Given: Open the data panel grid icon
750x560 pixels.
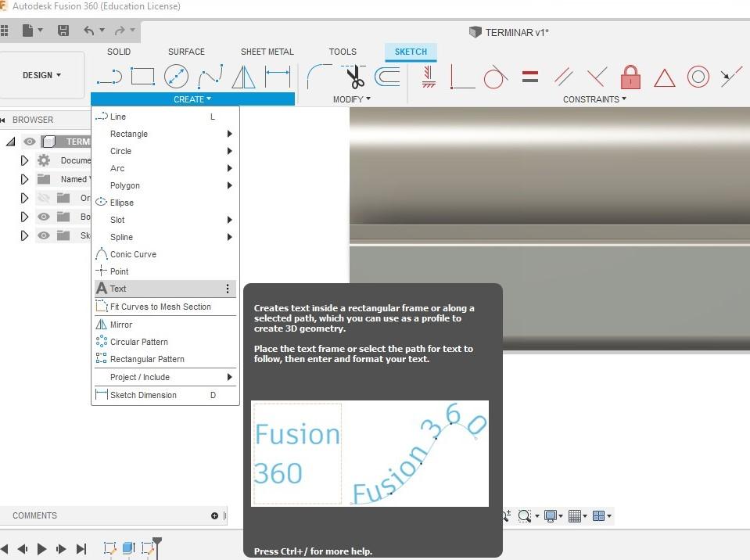Looking at the screenshot, I should pyautogui.click(x=5, y=31).
